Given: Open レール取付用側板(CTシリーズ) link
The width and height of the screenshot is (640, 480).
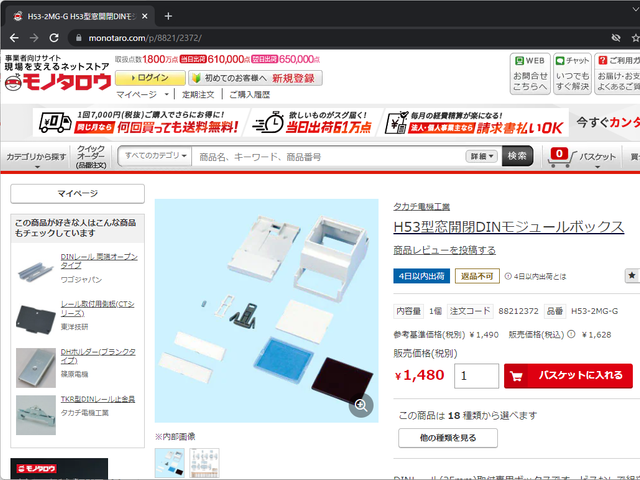Looking at the screenshot, I should 98,309.
